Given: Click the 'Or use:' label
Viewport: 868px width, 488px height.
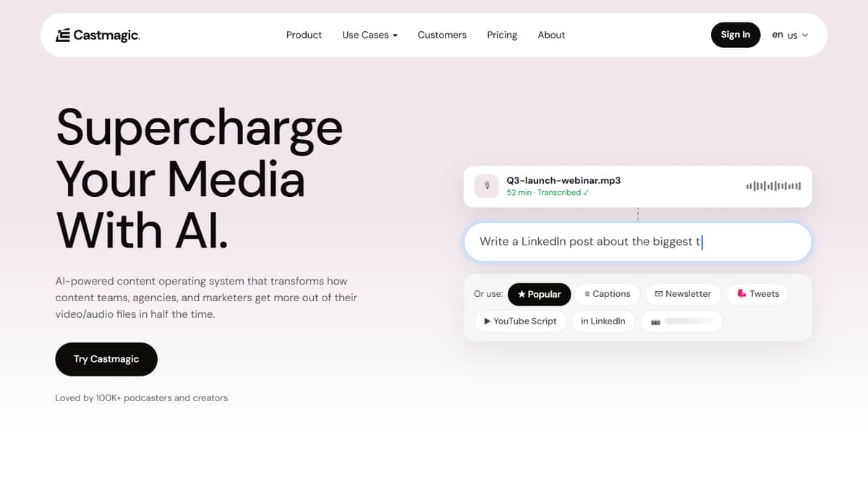Looking at the screenshot, I should pyautogui.click(x=488, y=294).
